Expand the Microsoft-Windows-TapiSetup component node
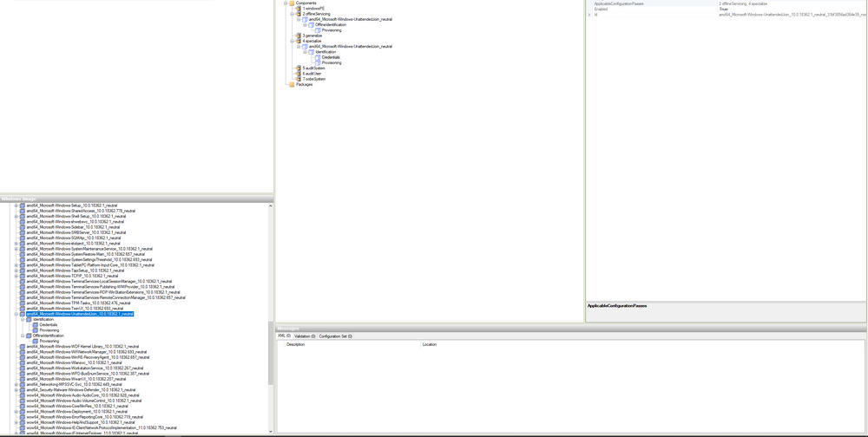 16,271
